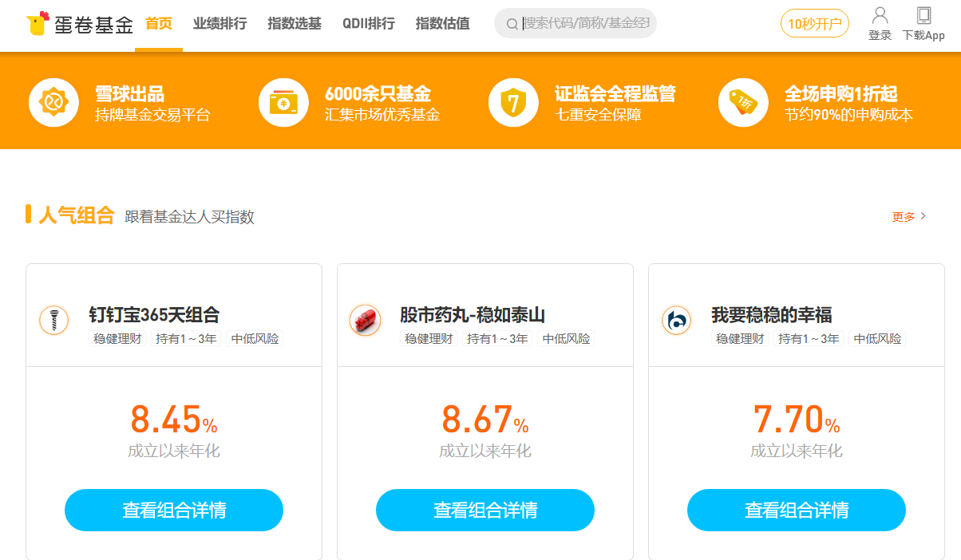Viewport: 961px width, 560px height.
Task: Click the 钉钉宝365天组合 screw avatar
Action: click(x=54, y=321)
